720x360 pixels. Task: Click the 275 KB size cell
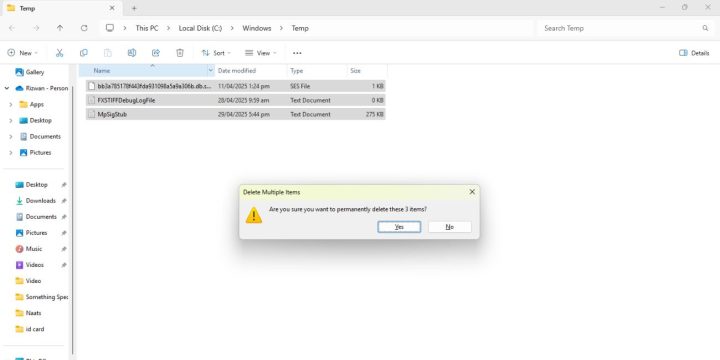[x=375, y=114]
